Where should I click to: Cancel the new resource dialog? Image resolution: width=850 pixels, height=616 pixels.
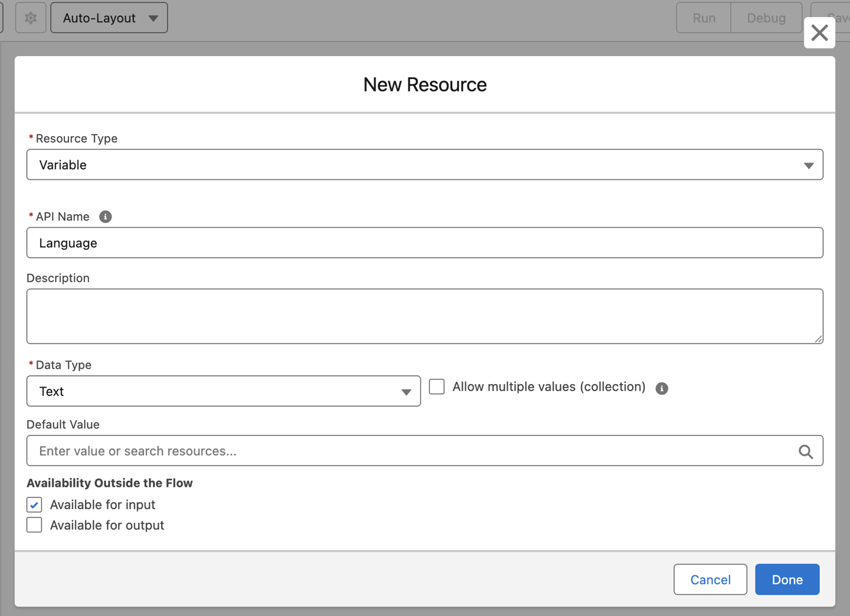tap(710, 579)
